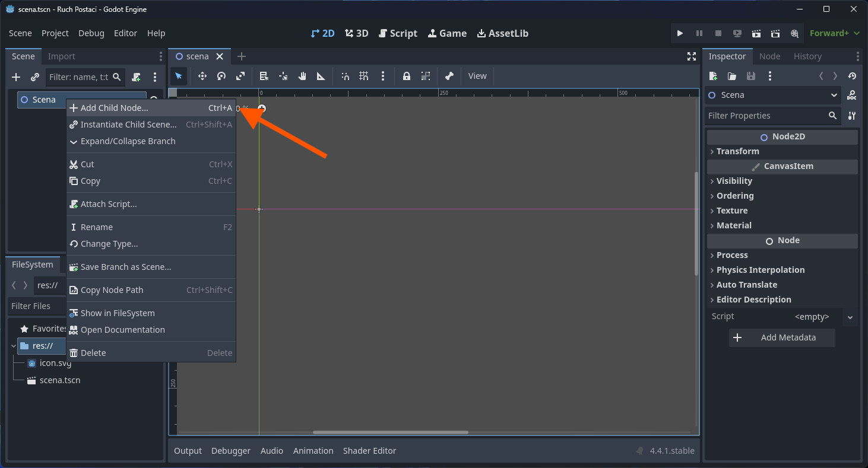Select scena.tscn in FileSystem
Image resolution: width=868 pixels, height=468 pixels.
[59, 380]
